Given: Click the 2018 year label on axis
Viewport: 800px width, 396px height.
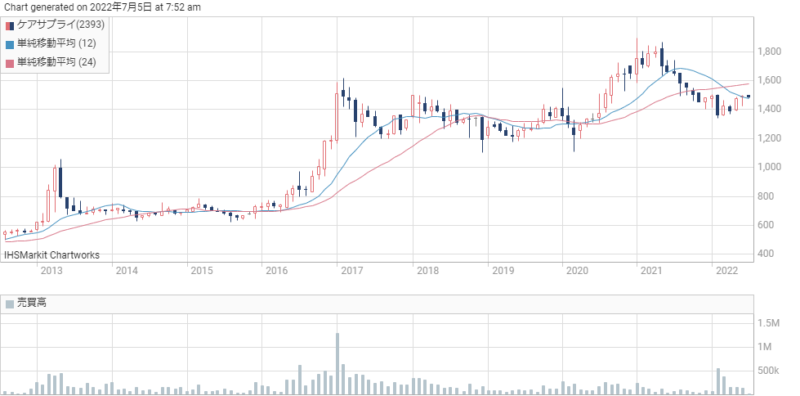Looking at the screenshot, I should click(x=427, y=271).
